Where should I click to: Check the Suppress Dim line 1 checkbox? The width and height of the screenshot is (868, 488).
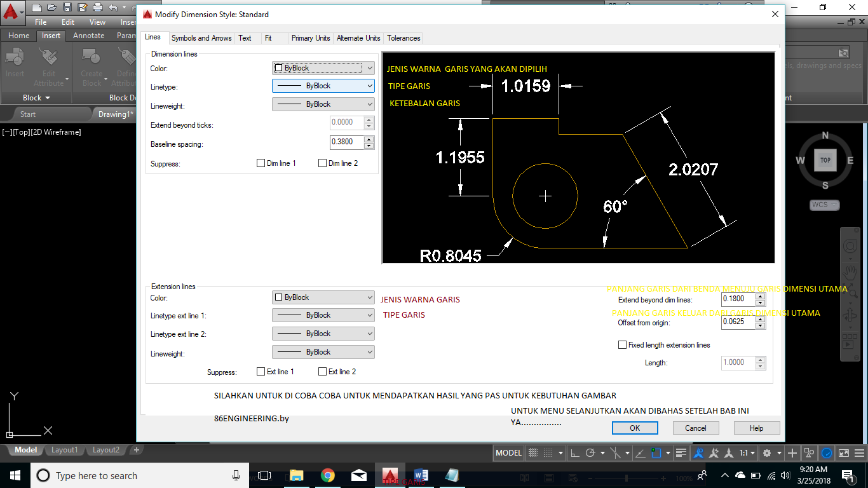pyautogui.click(x=261, y=163)
